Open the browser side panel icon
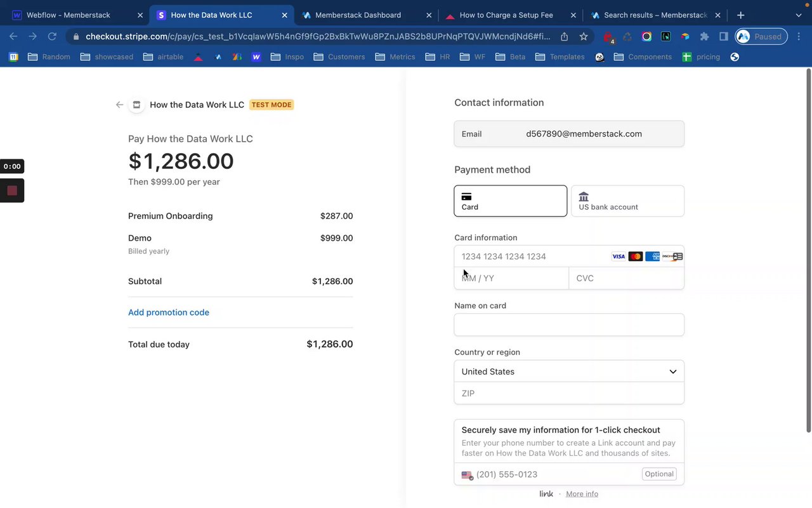Viewport: 812px width, 508px height. click(724, 37)
